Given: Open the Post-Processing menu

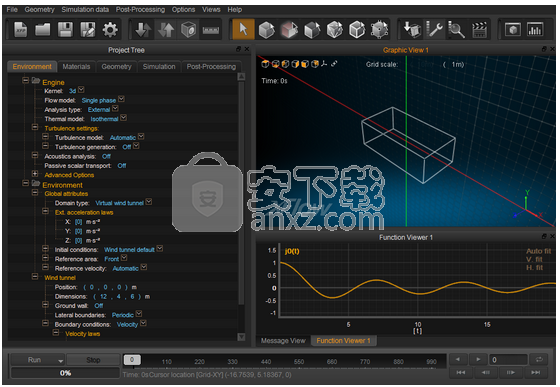Looking at the screenshot, I should pos(140,10).
